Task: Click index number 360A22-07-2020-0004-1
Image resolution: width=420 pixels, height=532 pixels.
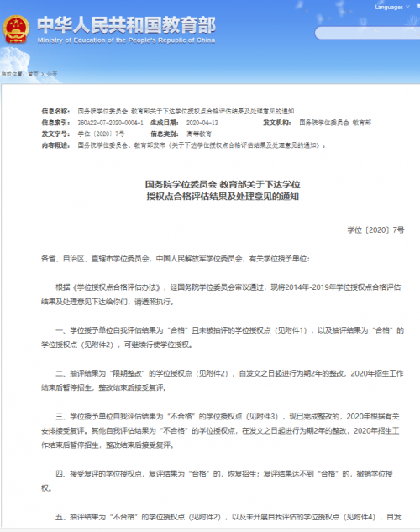Action: [111, 123]
